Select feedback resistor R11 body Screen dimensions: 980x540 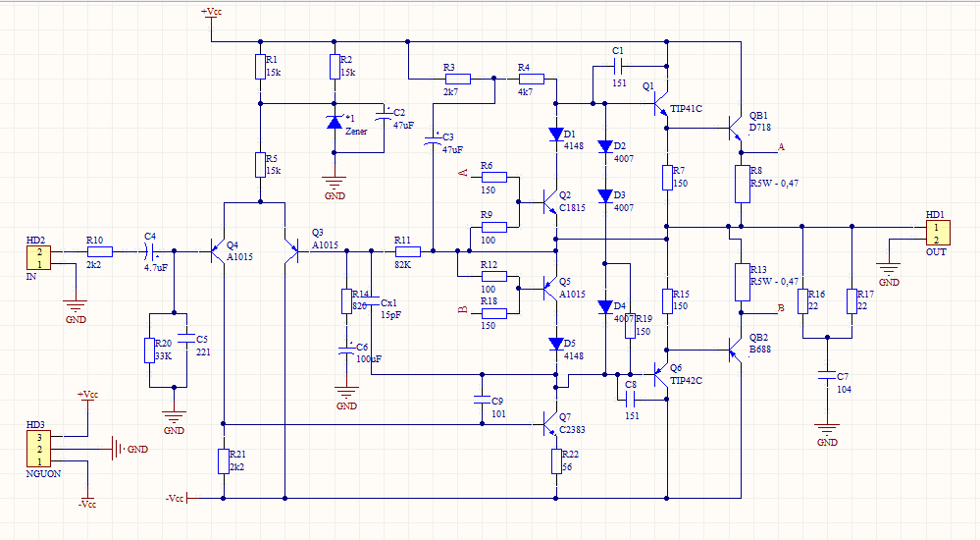[x=408, y=251]
